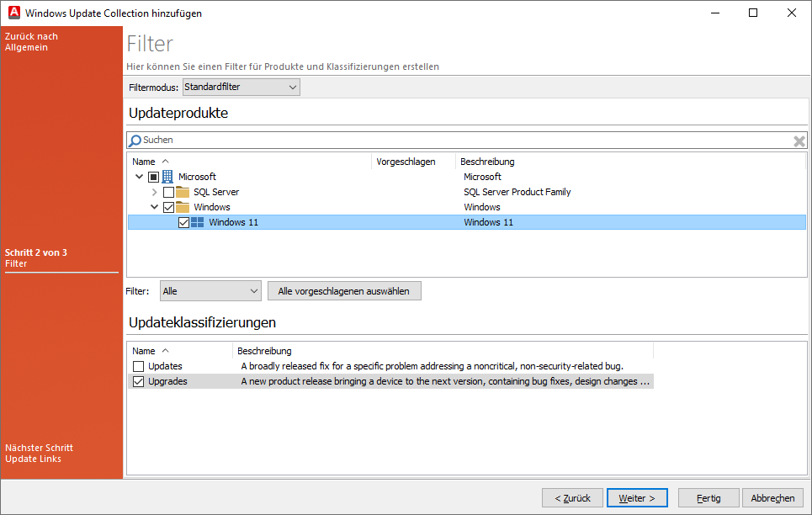Click Zurück nach Allgemein sidebar link
Screen dimensions: 812x515
click(32, 42)
